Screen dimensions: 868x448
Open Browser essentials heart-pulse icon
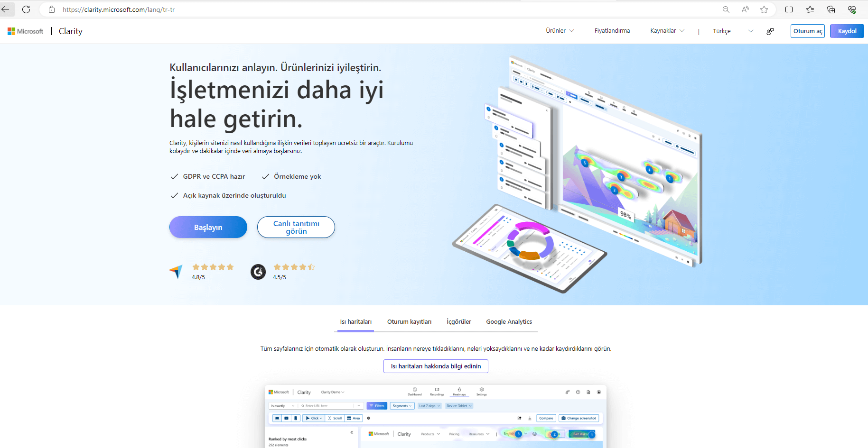[852, 9]
